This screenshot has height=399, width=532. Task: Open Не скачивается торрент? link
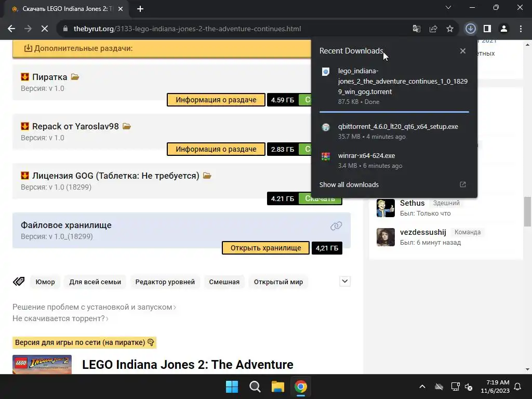coord(60,318)
